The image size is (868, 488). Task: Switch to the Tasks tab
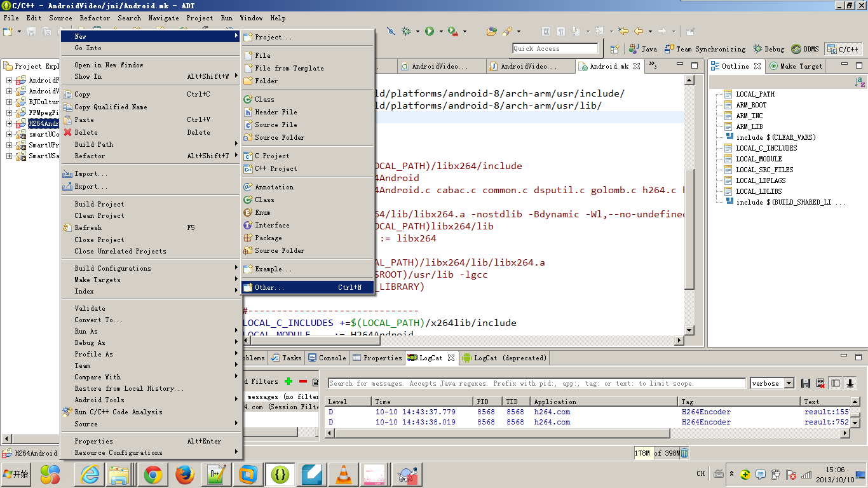(287, 358)
